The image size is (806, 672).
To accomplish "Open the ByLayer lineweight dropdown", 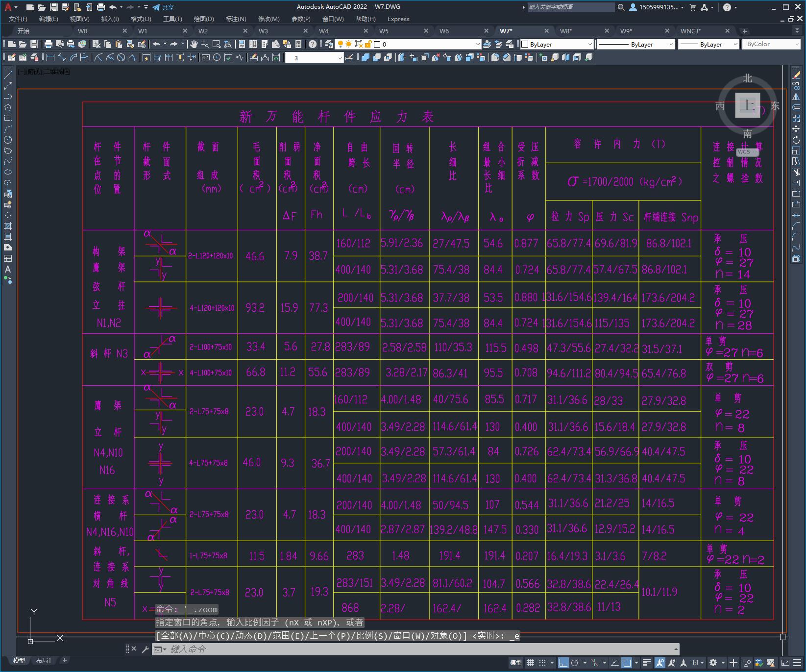I will (x=708, y=44).
